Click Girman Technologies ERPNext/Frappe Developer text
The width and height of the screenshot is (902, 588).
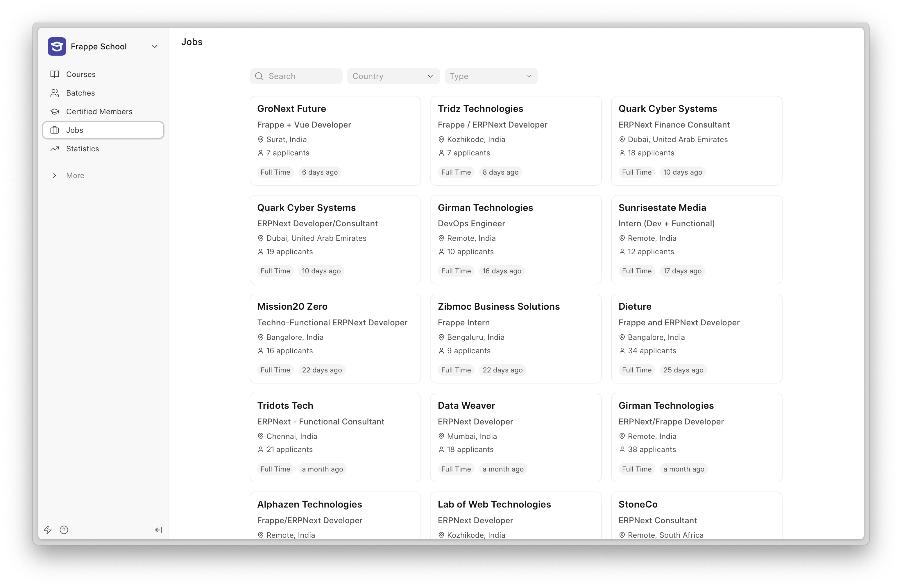[671, 422]
